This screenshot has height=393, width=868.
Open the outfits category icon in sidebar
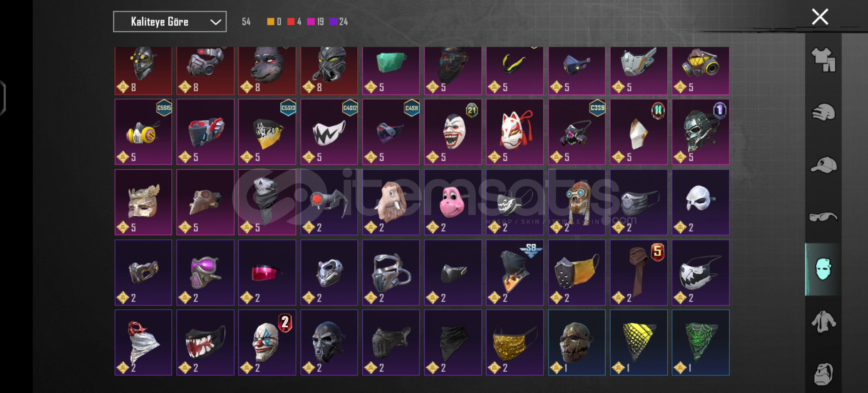coord(823,59)
